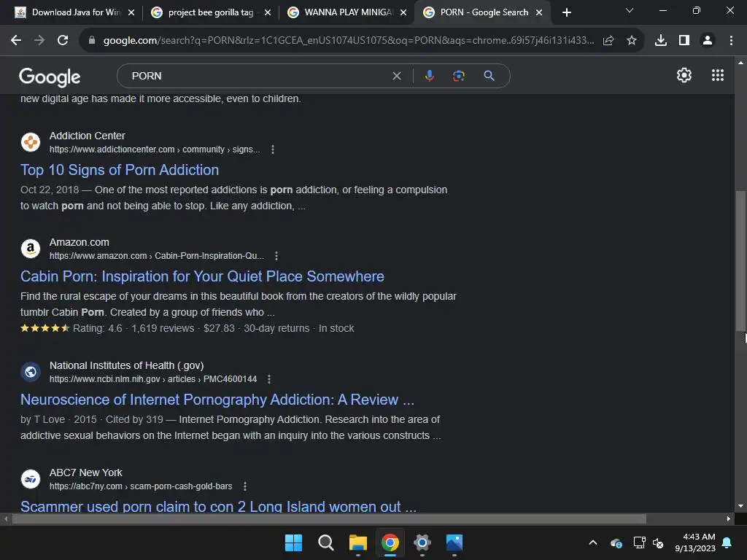747x560 pixels.
Task: Open the Windows Start menu
Action: tap(293, 542)
